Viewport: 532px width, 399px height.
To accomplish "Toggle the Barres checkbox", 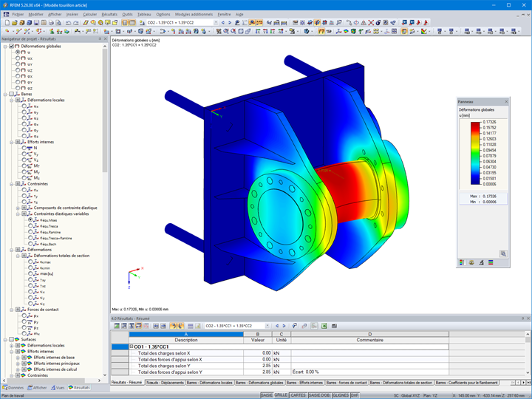I will (12, 94).
